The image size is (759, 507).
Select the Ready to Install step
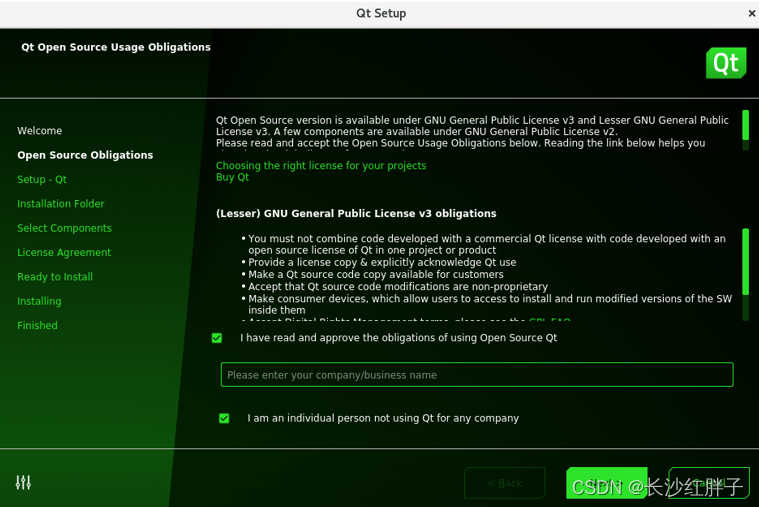coord(55,277)
